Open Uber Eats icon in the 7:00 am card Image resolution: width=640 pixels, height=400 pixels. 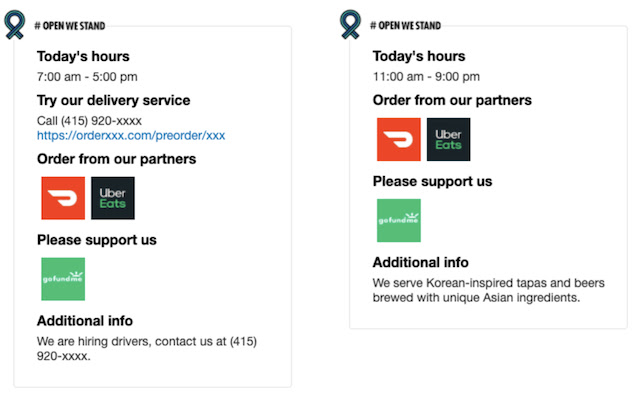pos(113,198)
